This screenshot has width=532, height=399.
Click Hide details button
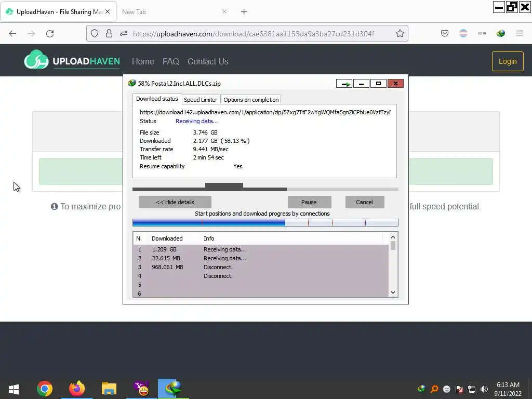coord(175,202)
